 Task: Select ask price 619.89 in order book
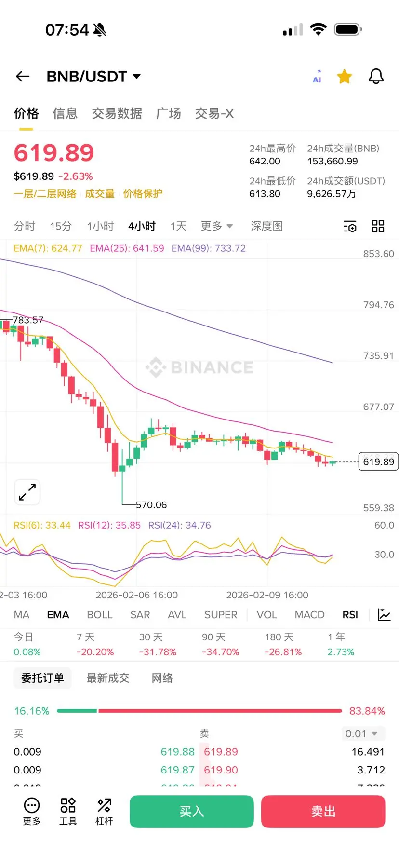tap(221, 752)
